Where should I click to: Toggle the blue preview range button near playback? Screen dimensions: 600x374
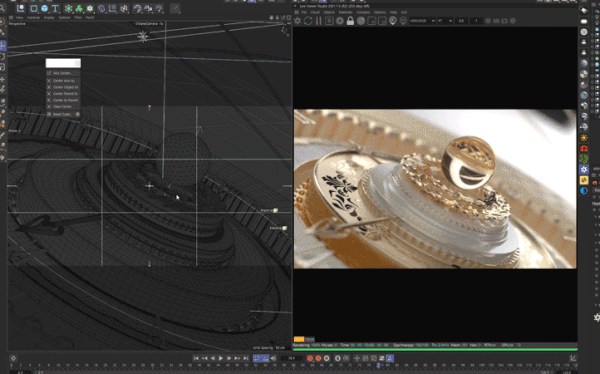pyautogui.click(x=261, y=358)
